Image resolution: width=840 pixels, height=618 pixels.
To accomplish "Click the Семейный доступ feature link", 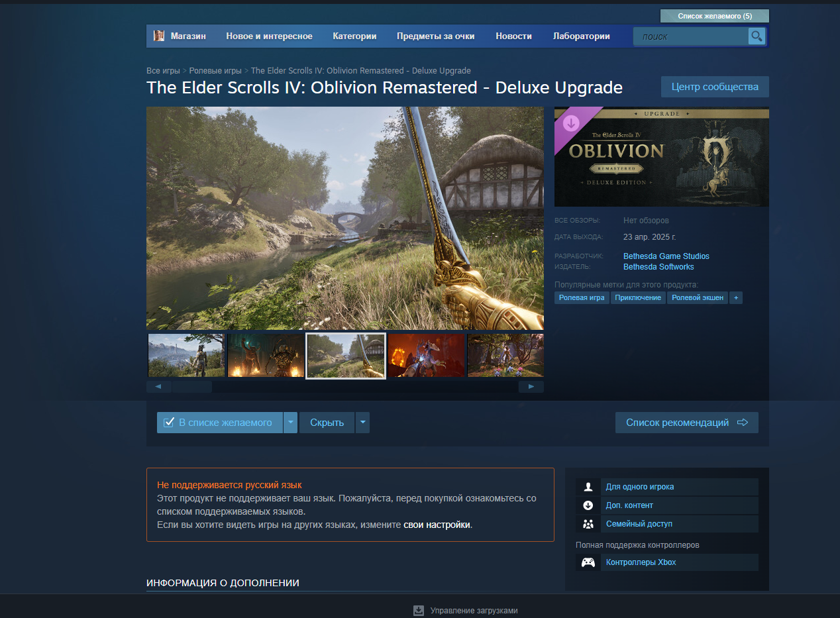I will click(639, 524).
